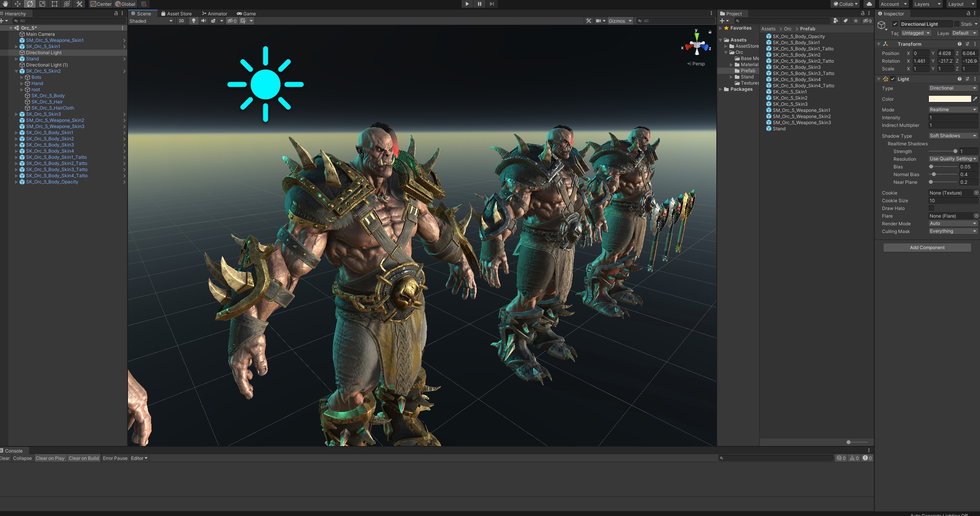
Task: Collapse the Transform component
Action: (x=879, y=44)
